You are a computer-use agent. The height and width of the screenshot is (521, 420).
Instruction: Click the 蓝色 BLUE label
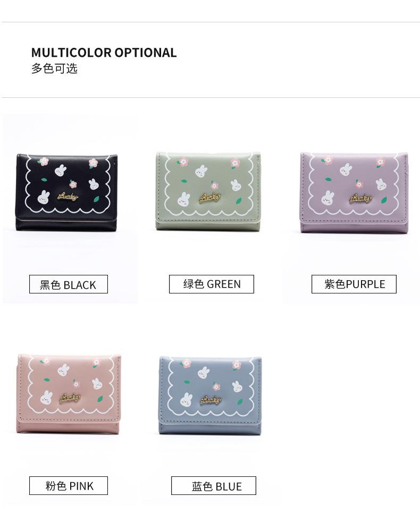pos(214,486)
